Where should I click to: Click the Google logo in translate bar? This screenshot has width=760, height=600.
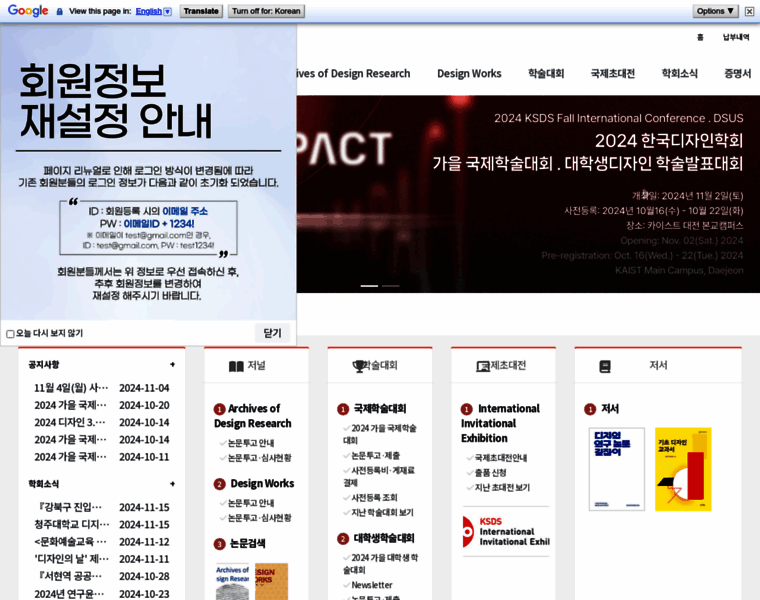coord(28,11)
